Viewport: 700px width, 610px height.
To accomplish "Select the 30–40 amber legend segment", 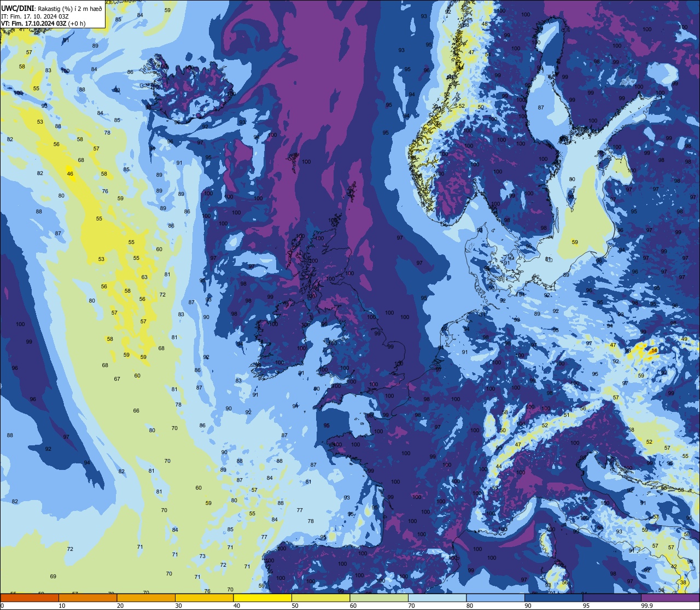I will coord(205,598).
